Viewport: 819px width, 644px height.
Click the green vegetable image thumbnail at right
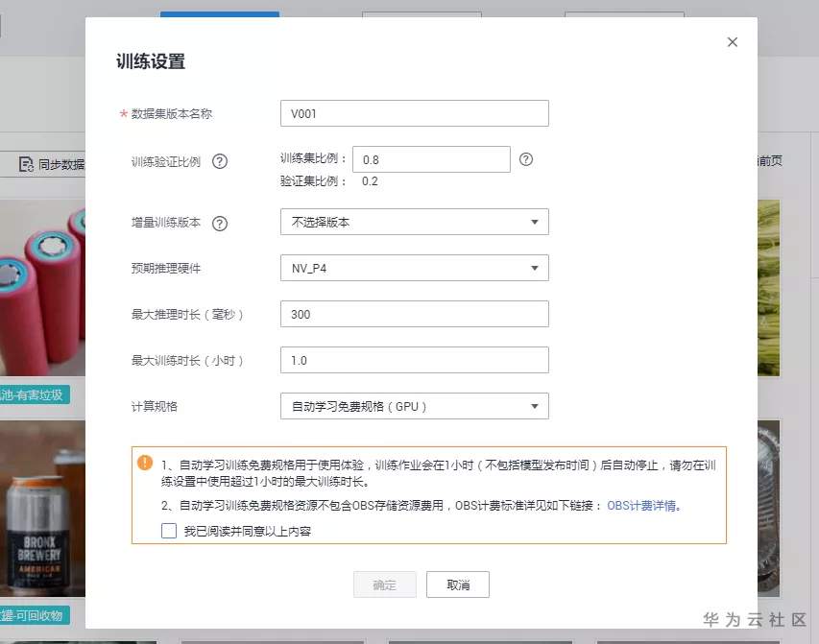[768, 288]
